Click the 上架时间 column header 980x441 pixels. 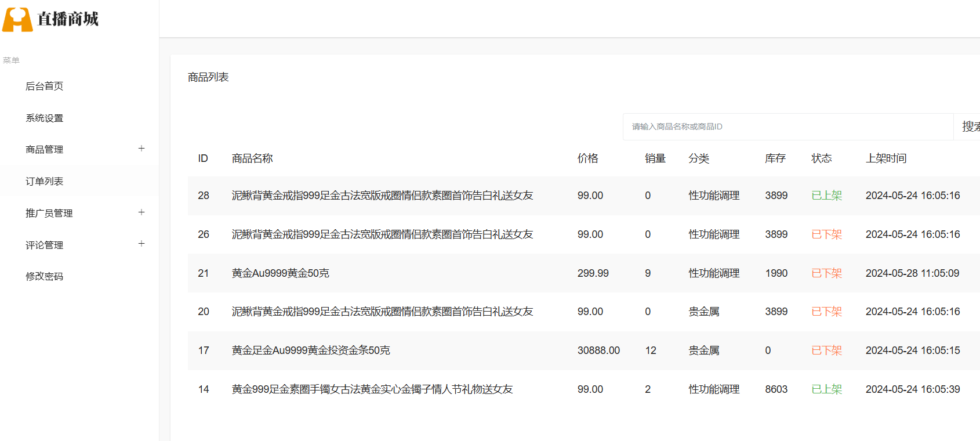[x=885, y=158]
